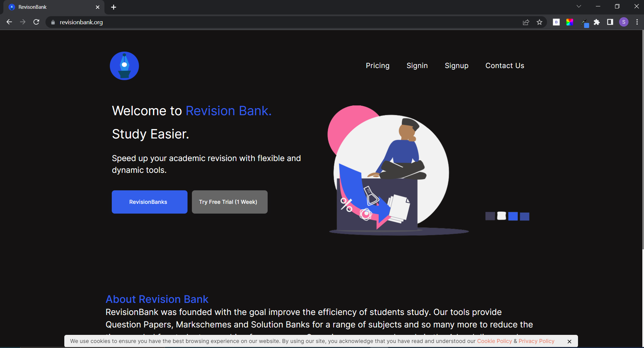Open the Signup nav link
This screenshot has width=644, height=348.
tap(456, 66)
